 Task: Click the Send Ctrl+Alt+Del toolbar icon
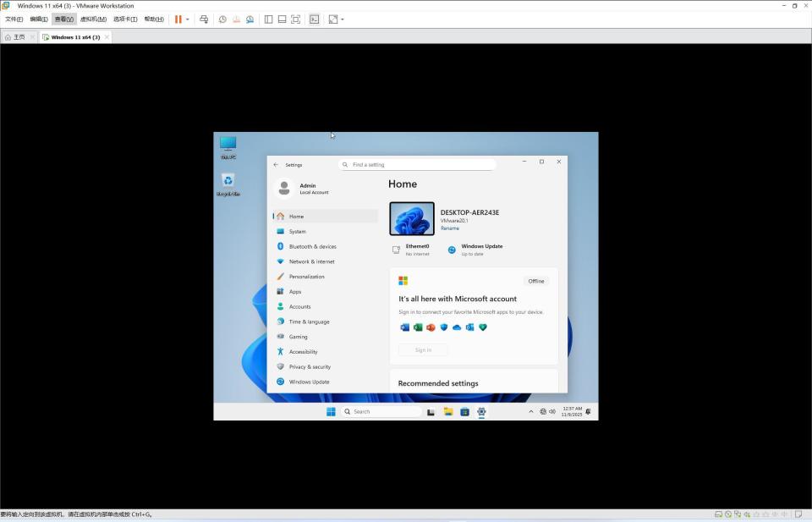pyautogui.click(x=204, y=19)
